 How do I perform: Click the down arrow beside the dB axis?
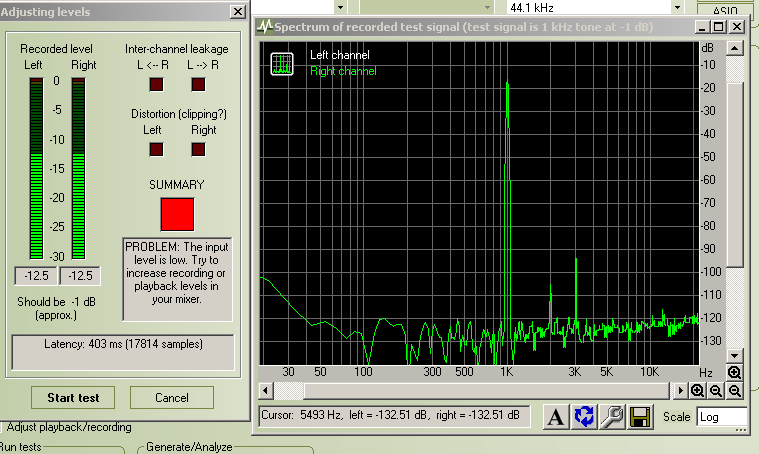coord(735,355)
